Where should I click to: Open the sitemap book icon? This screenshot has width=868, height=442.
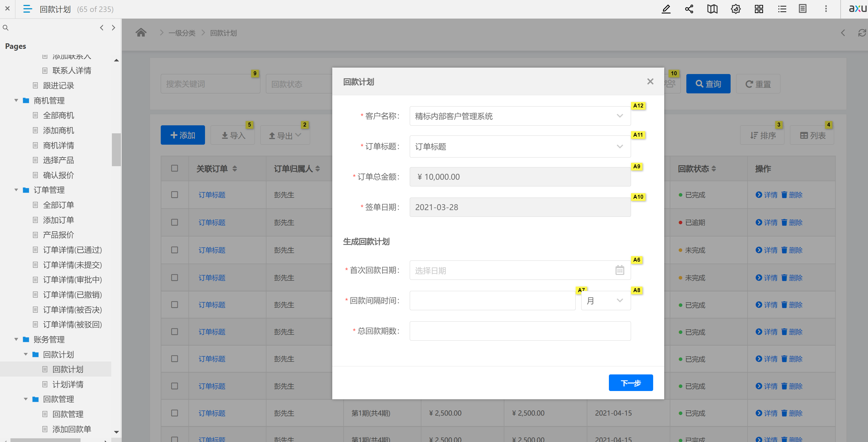[712, 9]
